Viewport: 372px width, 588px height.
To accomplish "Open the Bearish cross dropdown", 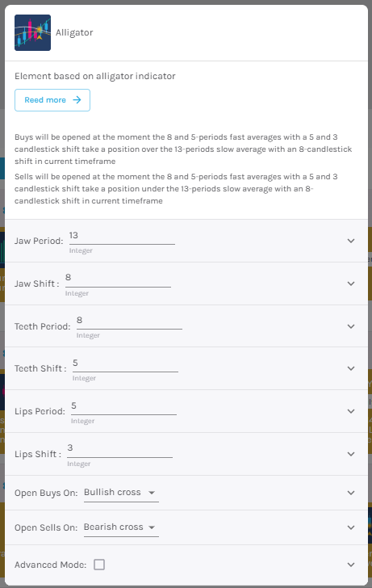I will click(x=121, y=527).
